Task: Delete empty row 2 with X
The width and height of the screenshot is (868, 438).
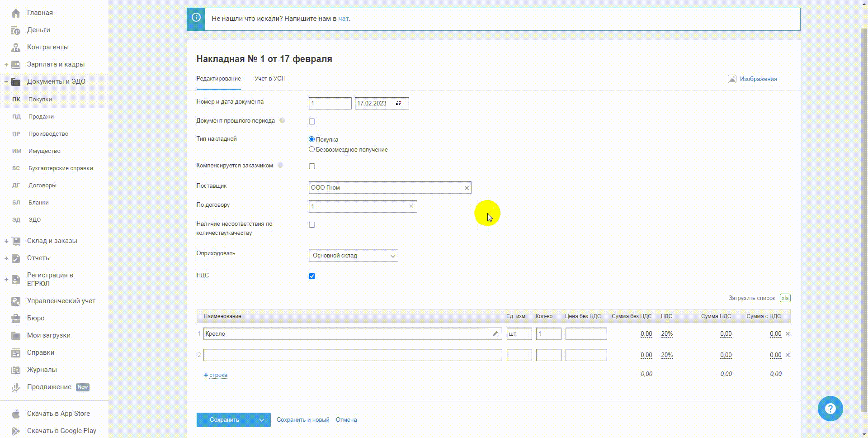Action: 788,355
